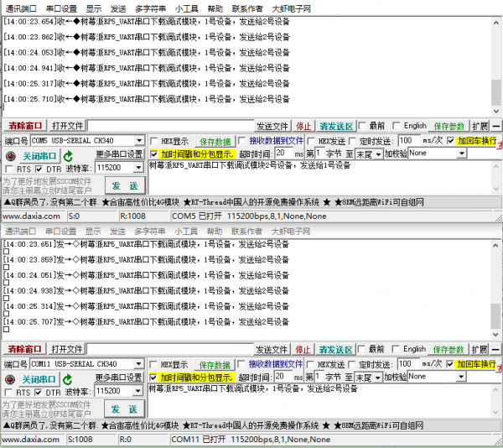Toggle RTS checkbox in COM5 window
The width and height of the screenshot is (503, 448).
(x=9, y=169)
